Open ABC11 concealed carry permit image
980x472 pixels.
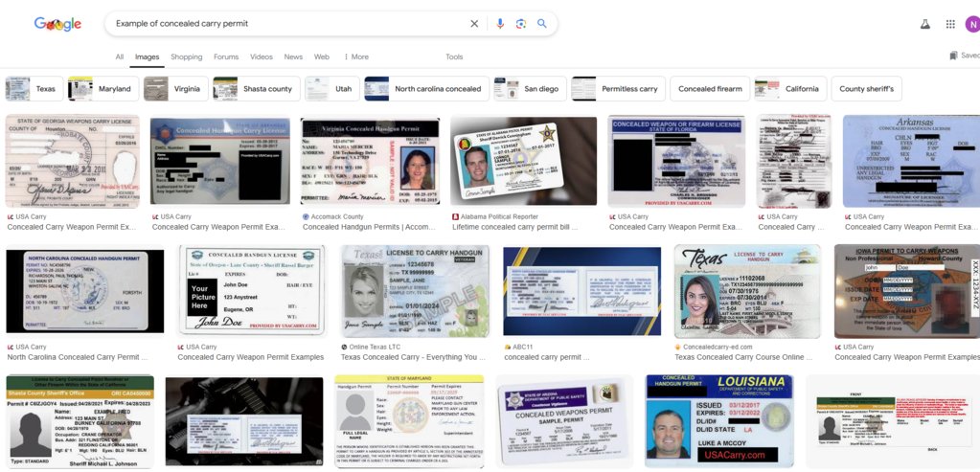pos(581,291)
